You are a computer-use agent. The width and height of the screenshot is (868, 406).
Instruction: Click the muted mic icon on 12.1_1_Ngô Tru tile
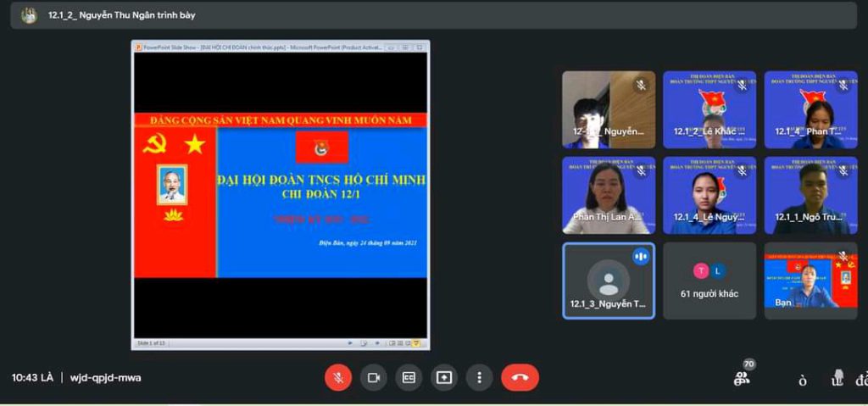click(843, 171)
